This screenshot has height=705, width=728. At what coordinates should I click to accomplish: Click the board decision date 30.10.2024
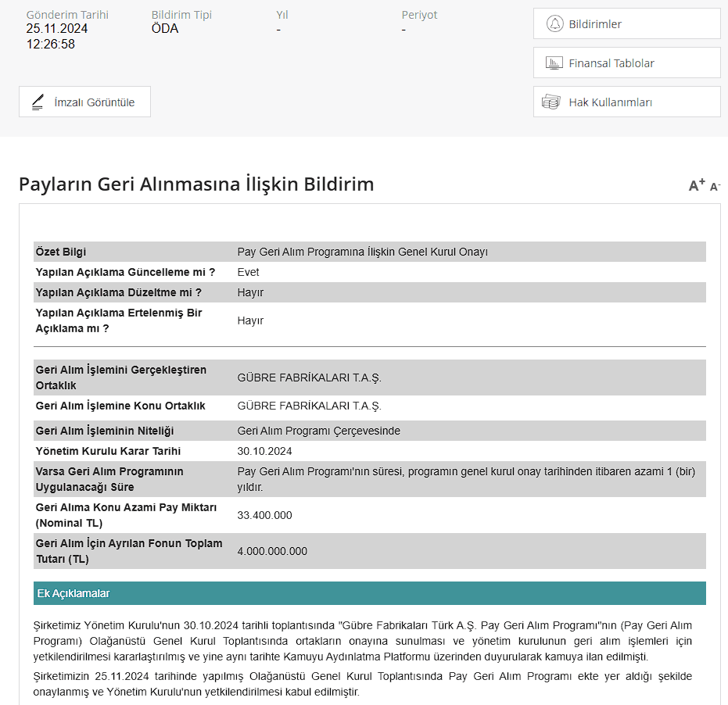(264, 451)
